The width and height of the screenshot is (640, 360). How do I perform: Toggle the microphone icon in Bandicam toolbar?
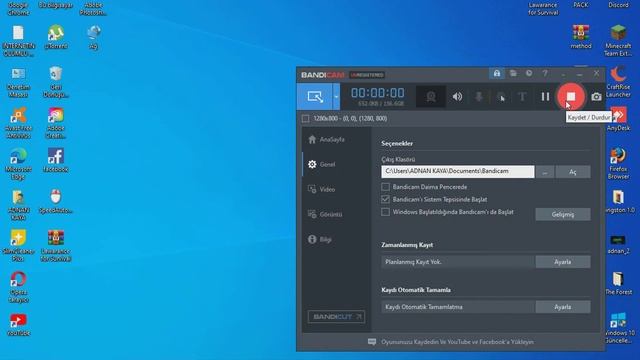click(479, 97)
